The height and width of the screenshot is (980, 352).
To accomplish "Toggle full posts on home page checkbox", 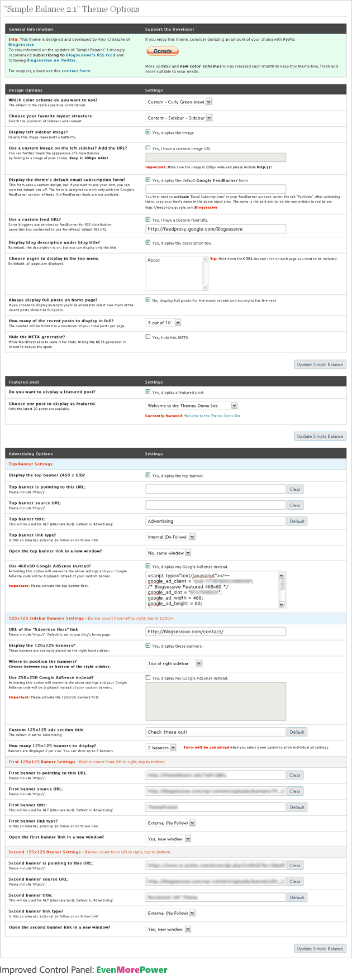I will click(148, 300).
